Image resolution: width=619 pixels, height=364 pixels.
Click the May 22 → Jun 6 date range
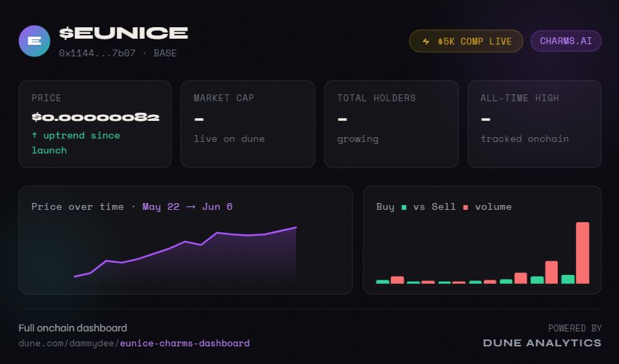point(187,206)
